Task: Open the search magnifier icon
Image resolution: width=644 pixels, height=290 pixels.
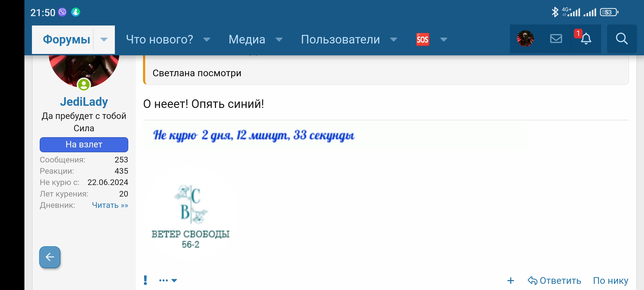Action: click(x=621, y=39)
